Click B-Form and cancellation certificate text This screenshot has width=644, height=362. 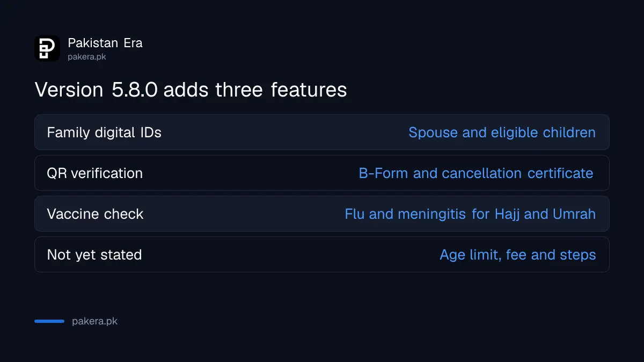[476, 173]
